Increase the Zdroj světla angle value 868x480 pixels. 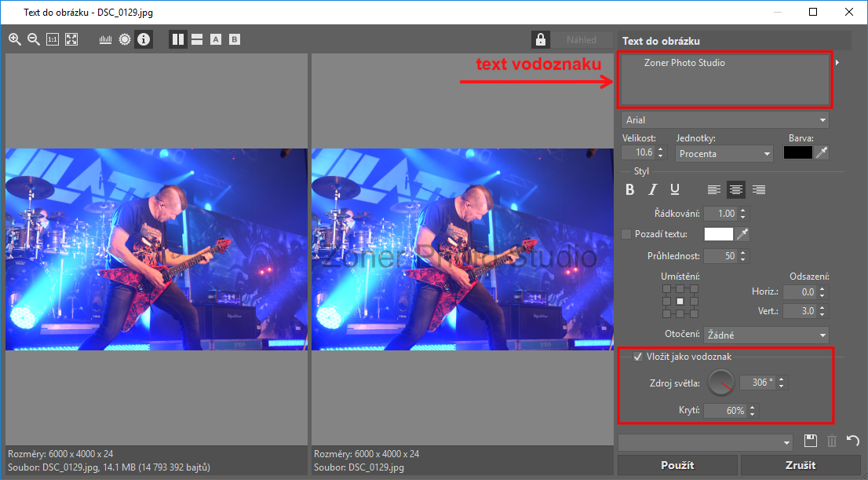click(x=781, y=379)
